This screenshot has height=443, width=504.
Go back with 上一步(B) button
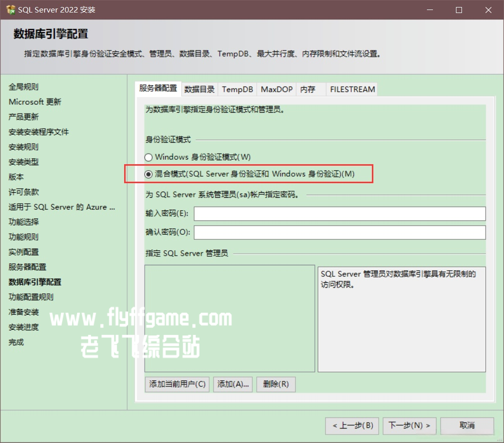click(x=352, y=425)
